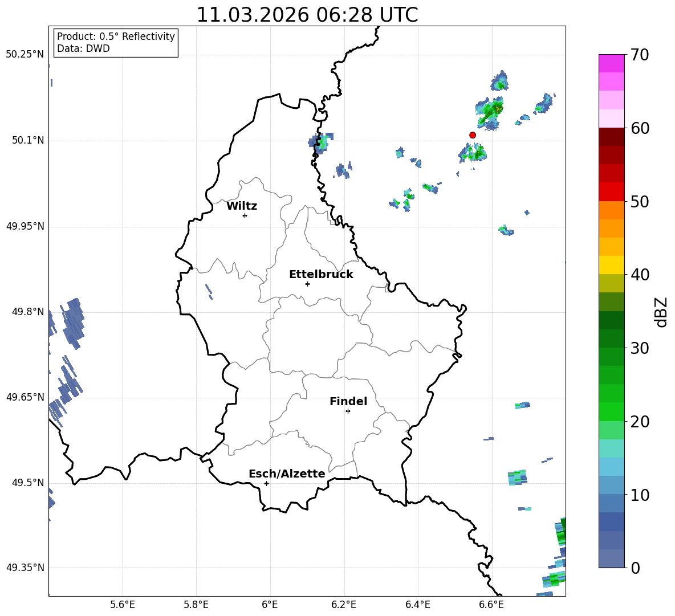675x616 pixels.
Task: Pick the dark green colorbar segment near 35
Action: click(x=611, y=320)
